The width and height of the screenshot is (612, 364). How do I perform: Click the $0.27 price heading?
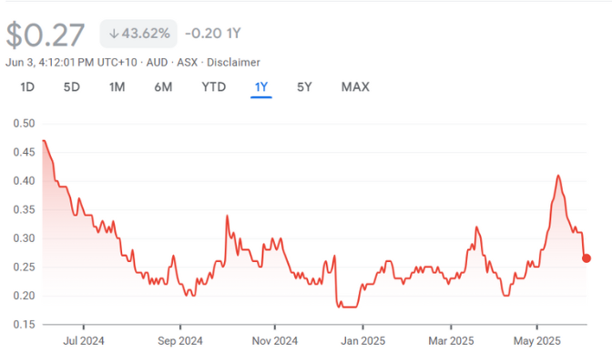[46, 35]
